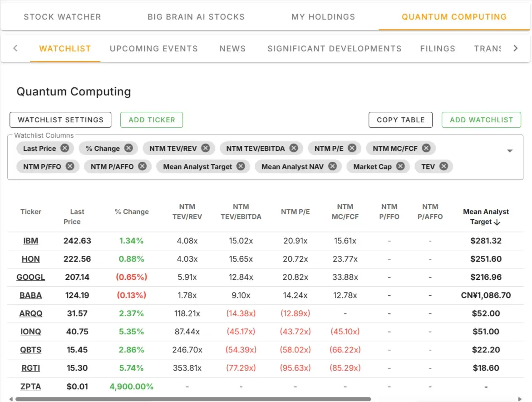
Task: Open the ZPTA ticker link
Action: click(30, 387)
